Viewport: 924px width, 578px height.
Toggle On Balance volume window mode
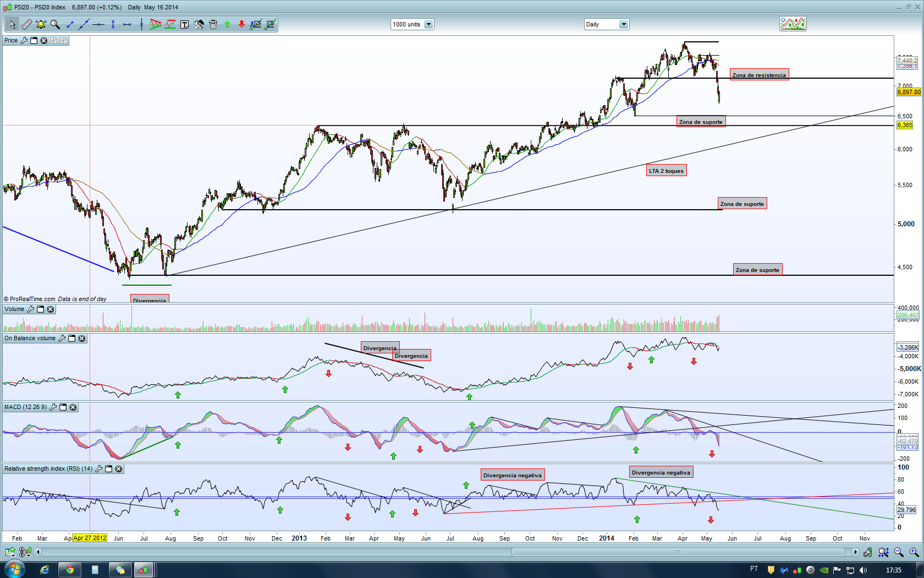tap(72, 339)
